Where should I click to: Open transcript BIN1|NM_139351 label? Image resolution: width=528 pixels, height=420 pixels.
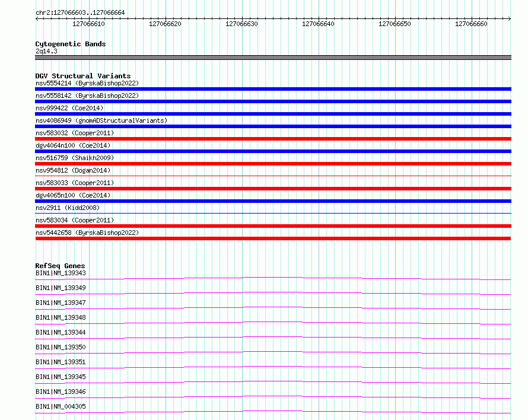(x=61, y=362)
